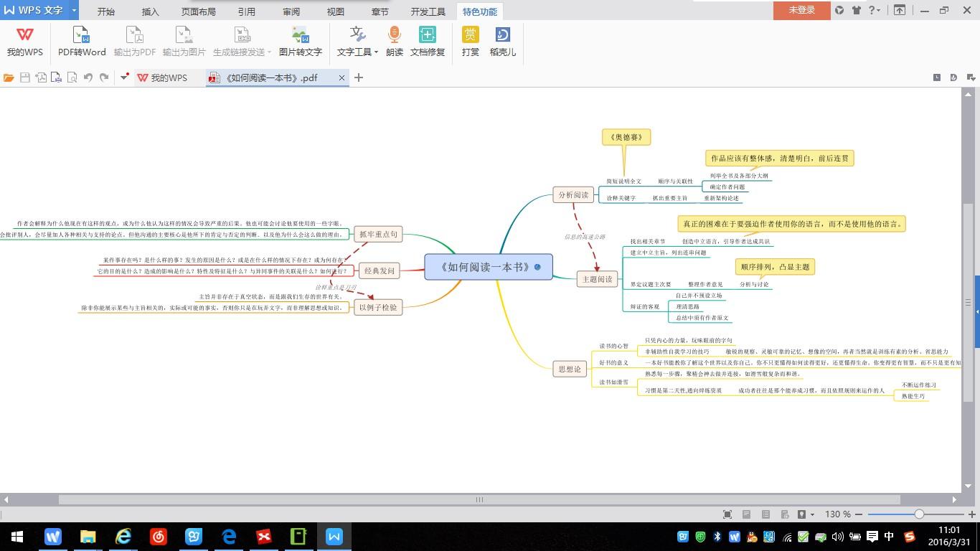Click the open folder icon in quick toolbar
Viewport: 980px width, 551px height.
[x=9, y=77]
